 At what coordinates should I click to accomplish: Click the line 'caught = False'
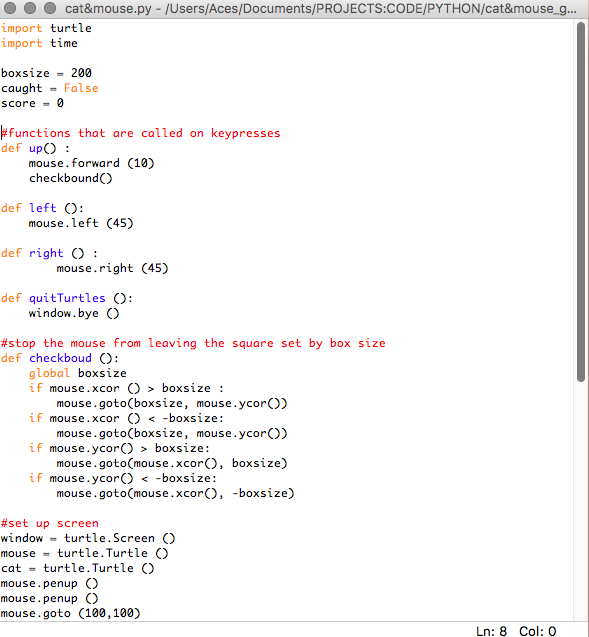tap(50, 88)
